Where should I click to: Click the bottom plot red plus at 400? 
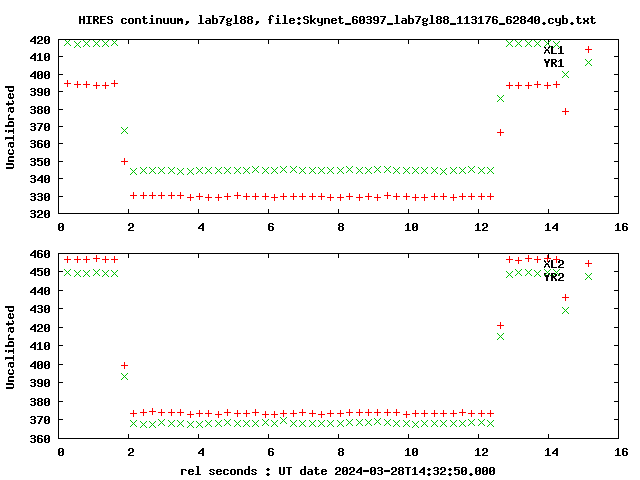(x=124, y=365)
